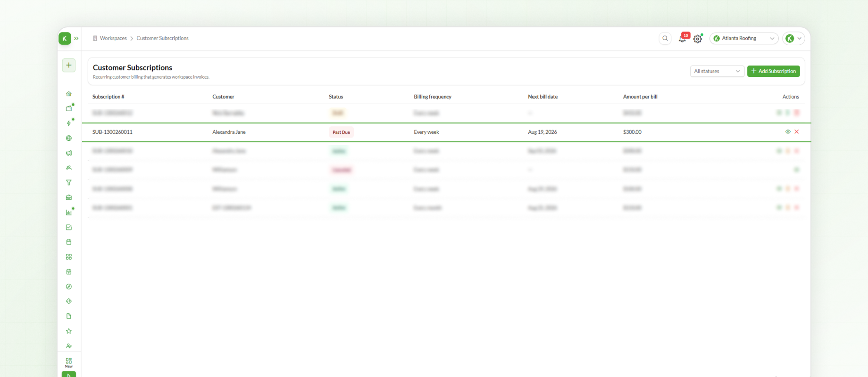Open the user-with-pencil sidebar icon

pyautogui.click(x=69, y=346)
